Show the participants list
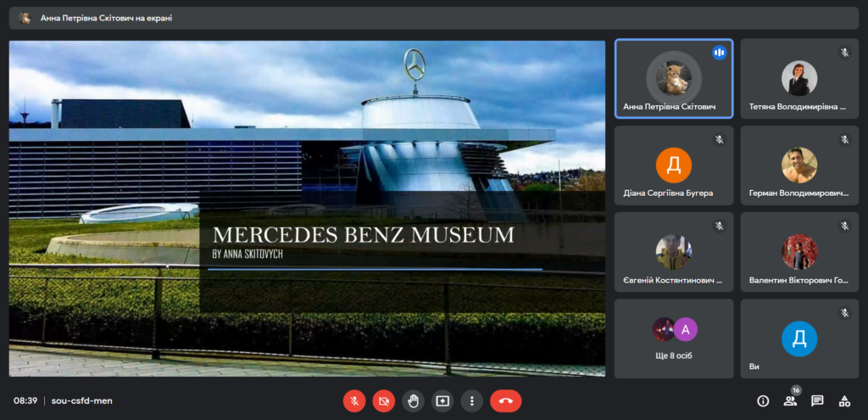Viewport: 868px width, 420px height. [790, 400]
